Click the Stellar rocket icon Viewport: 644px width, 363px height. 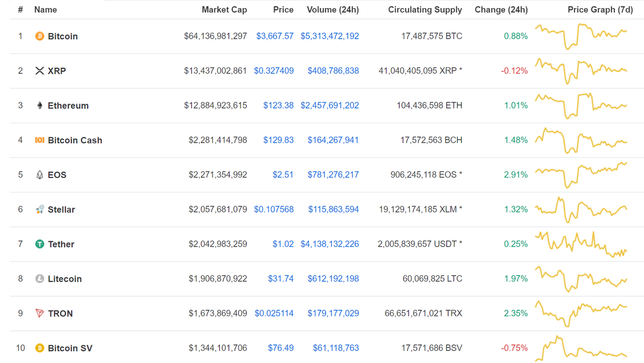pyautogui.click(x=39, y=210)
